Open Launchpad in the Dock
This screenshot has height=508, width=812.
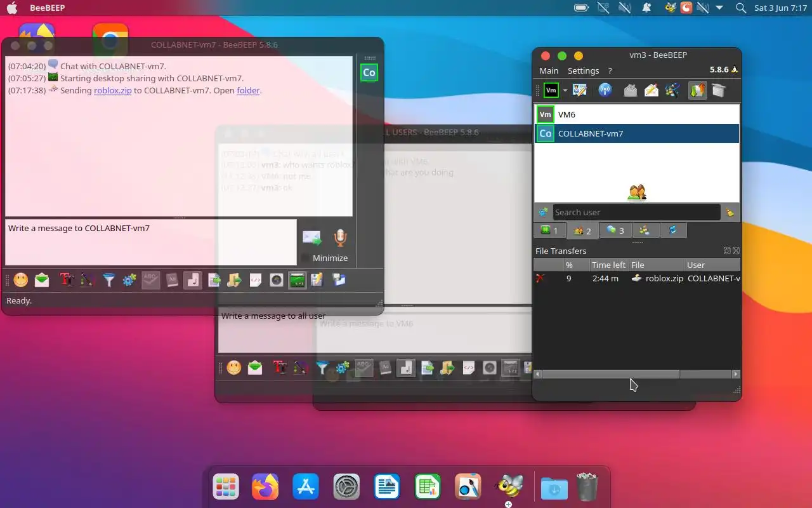225,487
